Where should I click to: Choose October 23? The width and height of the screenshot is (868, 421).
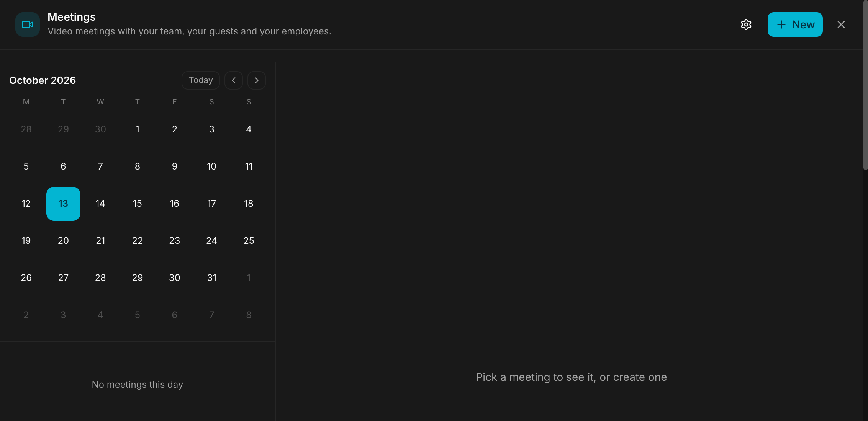pyautogui.click(x=175, y=241)
